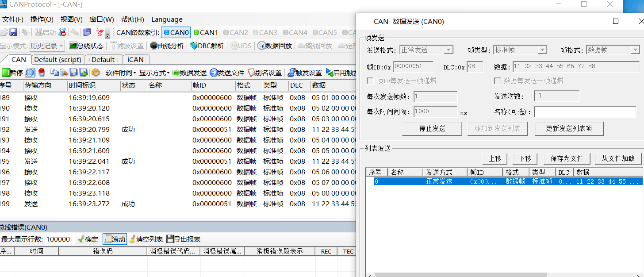This screenshot has height=277, width=644.
Task: Click the save floppy-disk icon in top toolbar
Action: coord(13,32)
